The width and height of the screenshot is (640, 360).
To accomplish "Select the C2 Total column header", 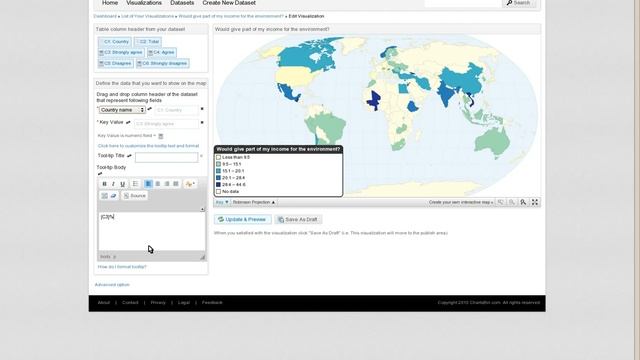I will [148, 42].
